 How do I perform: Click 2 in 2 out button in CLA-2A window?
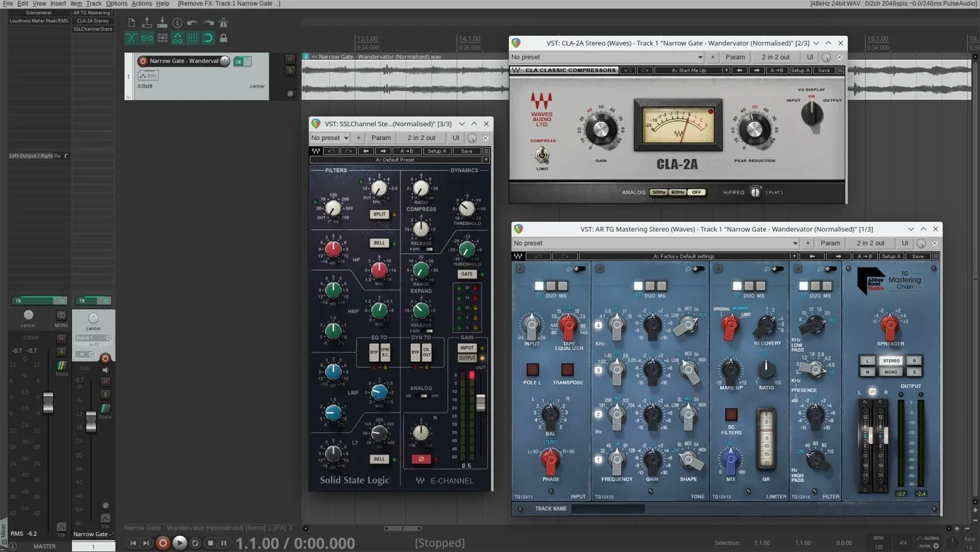coord(776,57)
